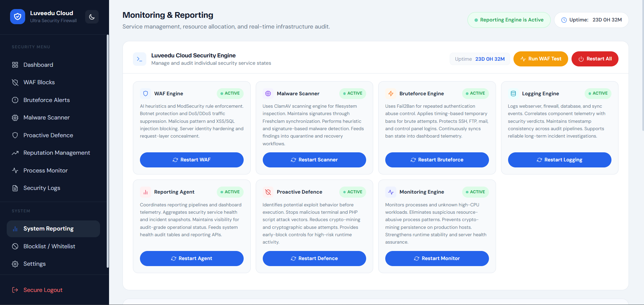Navigate to Reputation Management

[53, 153]
